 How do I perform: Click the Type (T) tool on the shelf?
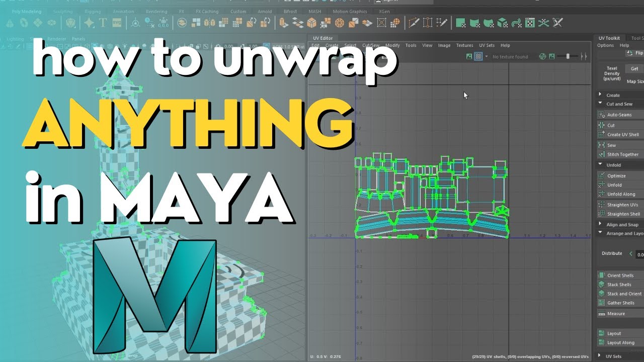(103, 23)
